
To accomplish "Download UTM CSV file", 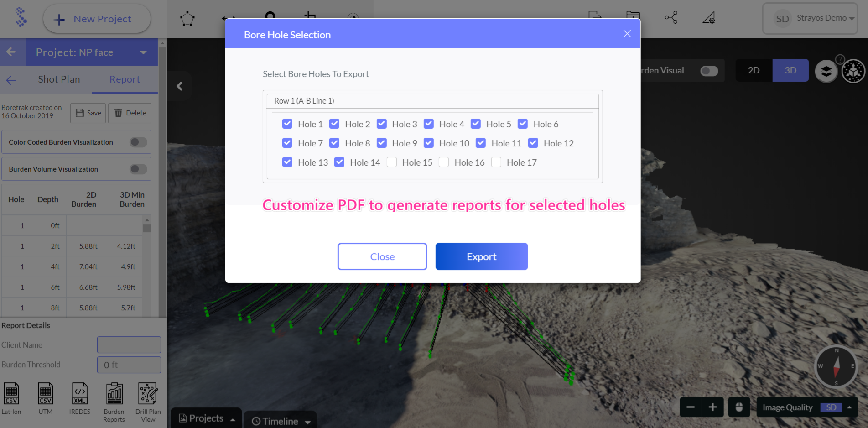I will point(46,399).
